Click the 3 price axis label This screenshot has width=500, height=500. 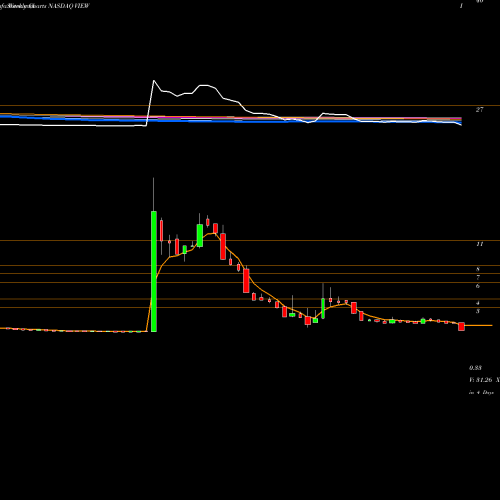(x=478, y=311)
